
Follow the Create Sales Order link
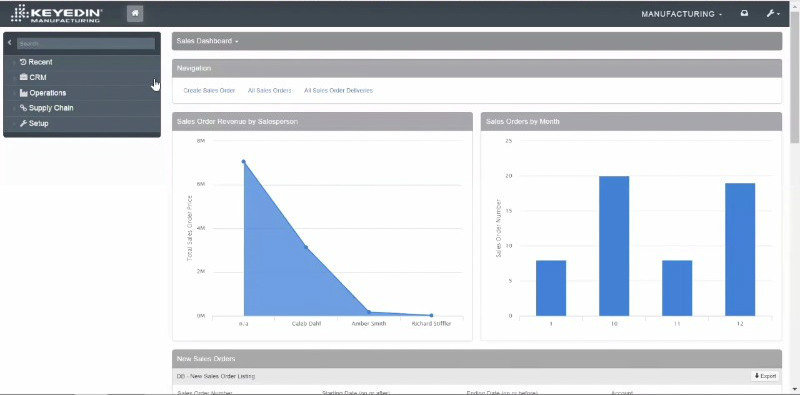click(209, 90)
